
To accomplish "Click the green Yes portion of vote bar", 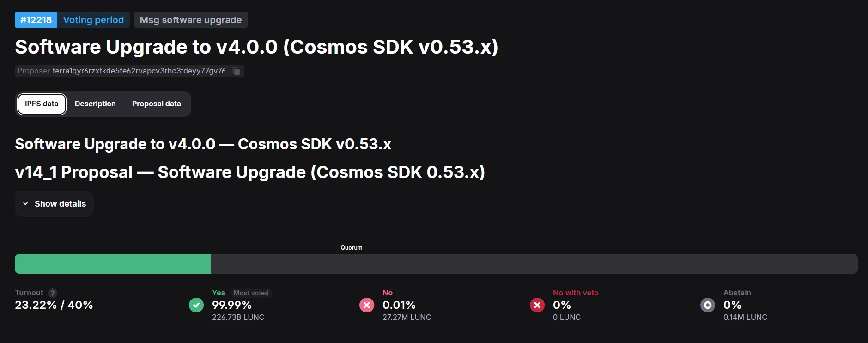I will [x=113, y=263].
